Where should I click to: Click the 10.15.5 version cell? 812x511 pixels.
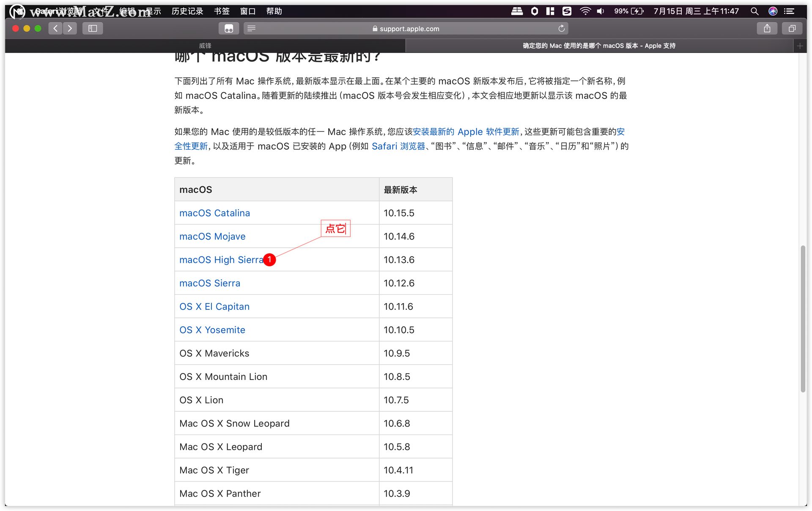[416, 213]
